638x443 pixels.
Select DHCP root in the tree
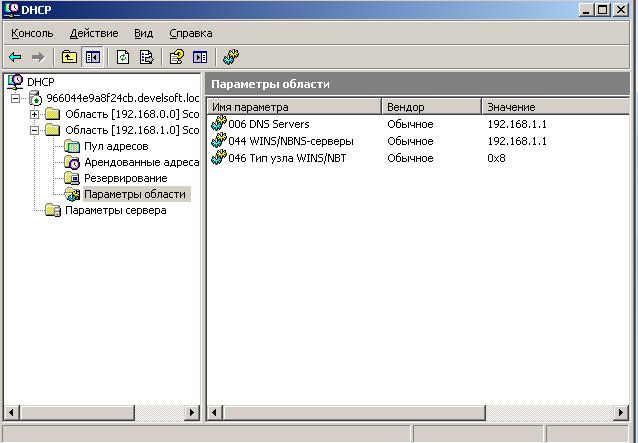click(41, 82)
